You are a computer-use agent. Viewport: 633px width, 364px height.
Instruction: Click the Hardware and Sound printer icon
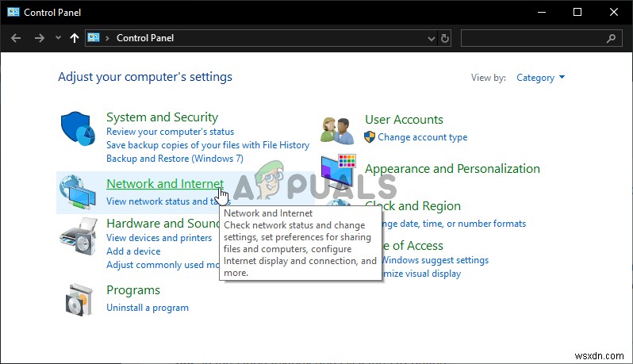tap(79, 235)
